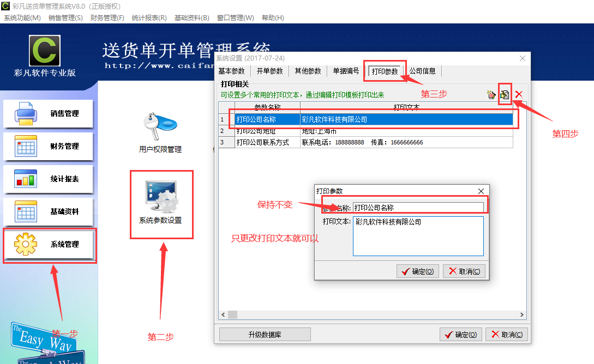Screen dimensions: 594x364
Task: Open 销售管理 printer sidebar button
Action: (x=49, y=114)
